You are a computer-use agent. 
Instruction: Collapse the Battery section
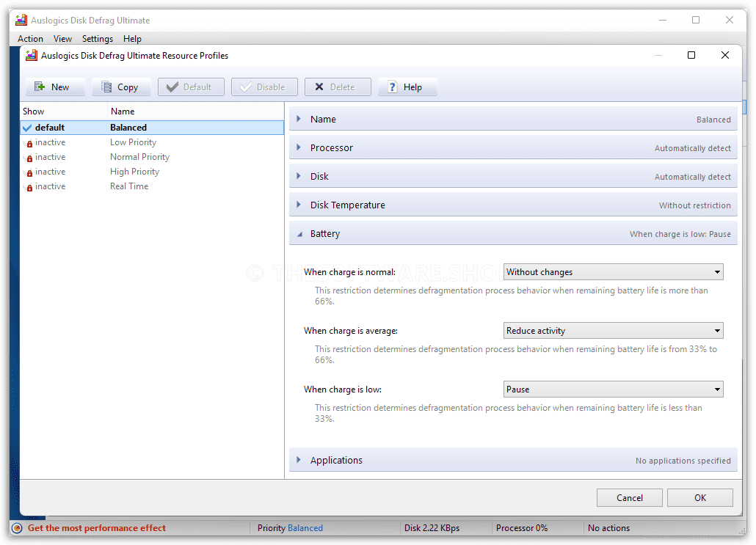[513, 234]
